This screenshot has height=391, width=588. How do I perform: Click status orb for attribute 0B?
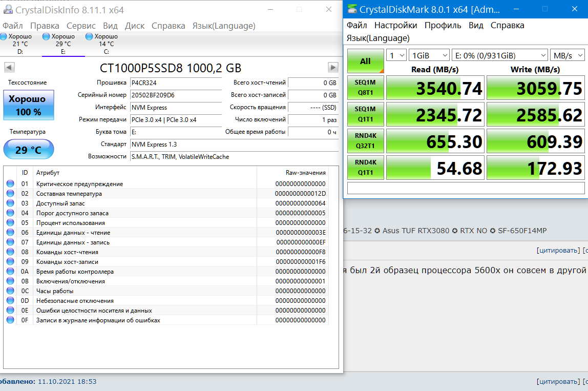pyautogui.click(x=10, y=281)
